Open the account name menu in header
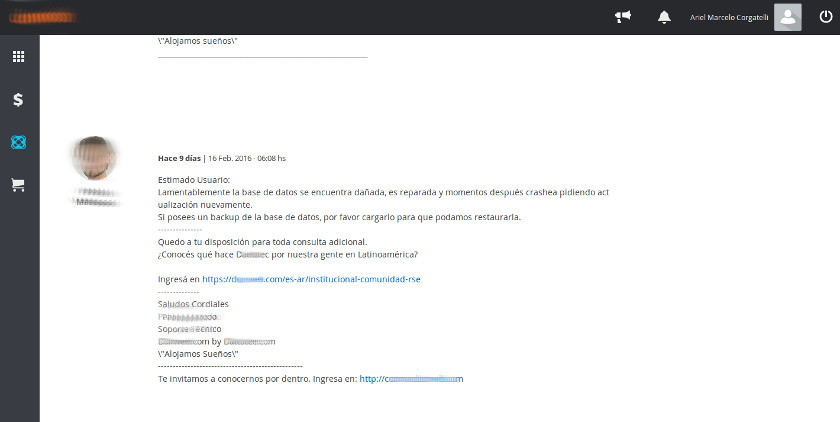Viewport: 840px width, 422px height. click(x=729, y=17)
